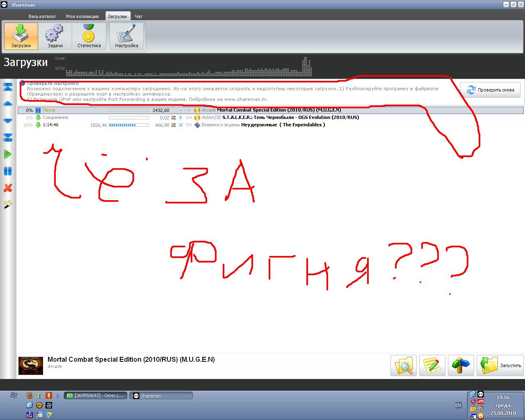Click the Shareman taskbar button

[x=161, y=396]
